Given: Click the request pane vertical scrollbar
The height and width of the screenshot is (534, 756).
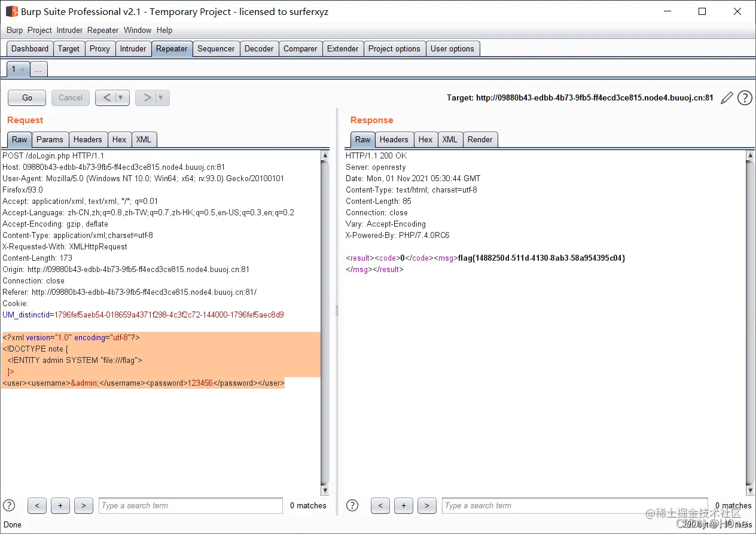Looking at the screenshot, I should [x=325, y=323].
